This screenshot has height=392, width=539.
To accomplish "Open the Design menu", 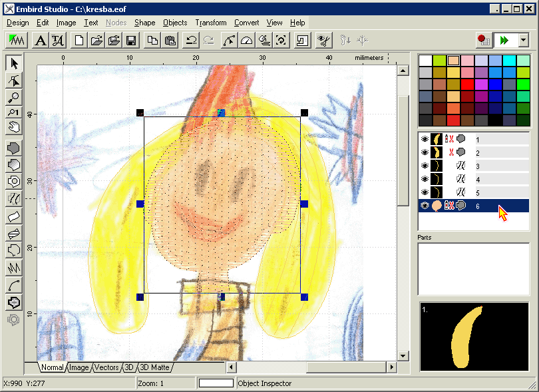I will [x=18, y=23].
